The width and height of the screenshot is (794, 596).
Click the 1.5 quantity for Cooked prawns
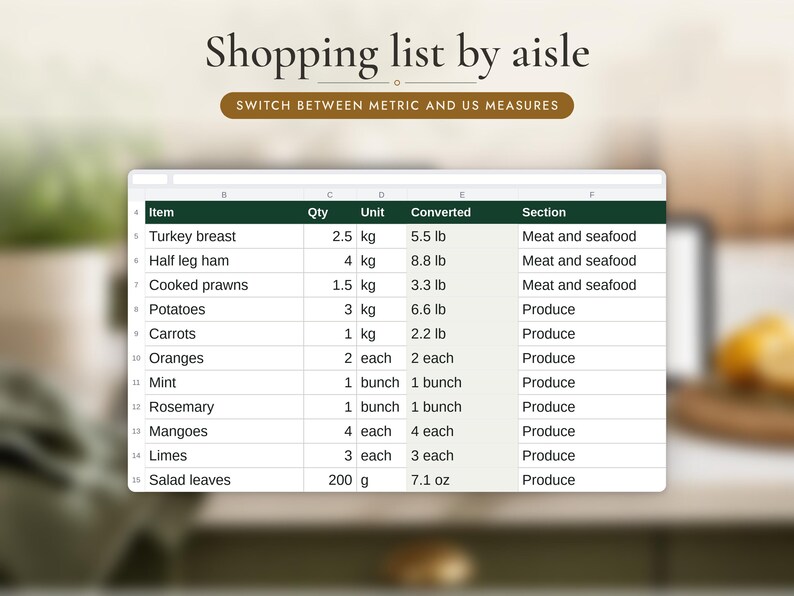click(330, 285)
